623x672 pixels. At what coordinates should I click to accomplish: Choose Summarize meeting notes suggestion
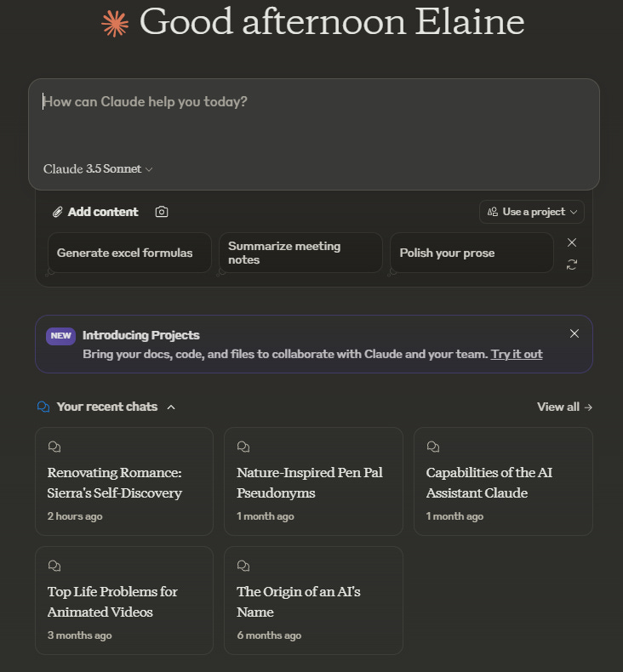(x=300, y=253)
